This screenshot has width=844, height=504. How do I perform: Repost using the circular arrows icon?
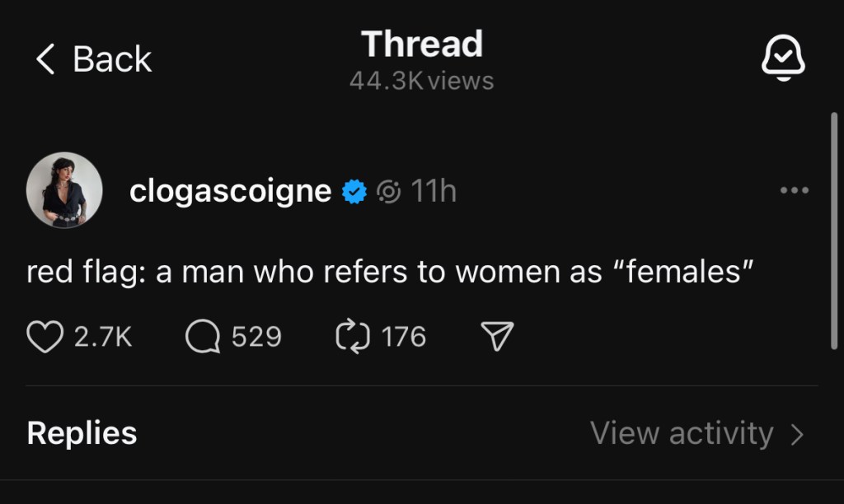(353, 337)
